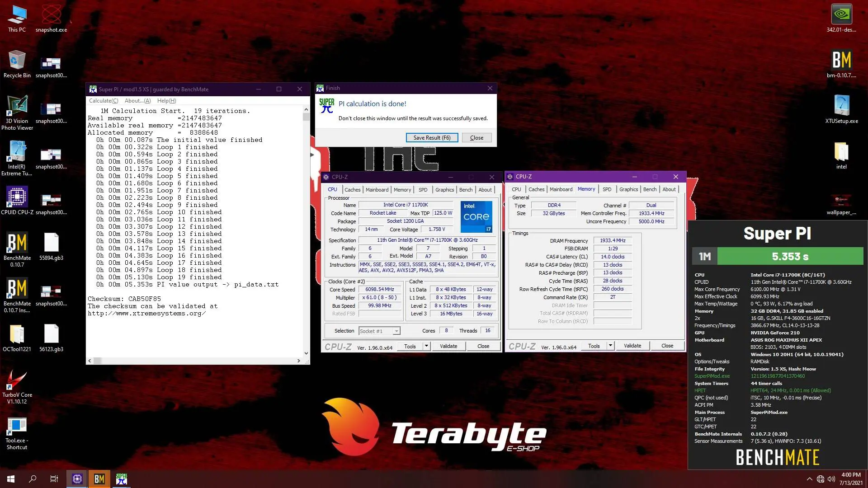Screen dimensions: 868x488
Task: Open 55894.gb3 file icon
Action: 51,247
